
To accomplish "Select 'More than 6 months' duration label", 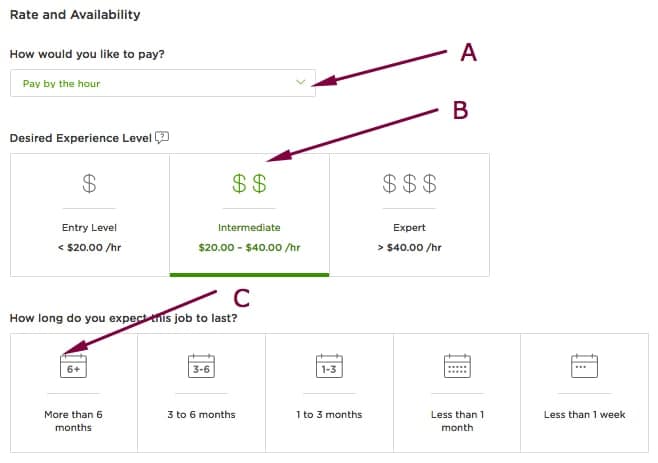I will click(73, 421).
